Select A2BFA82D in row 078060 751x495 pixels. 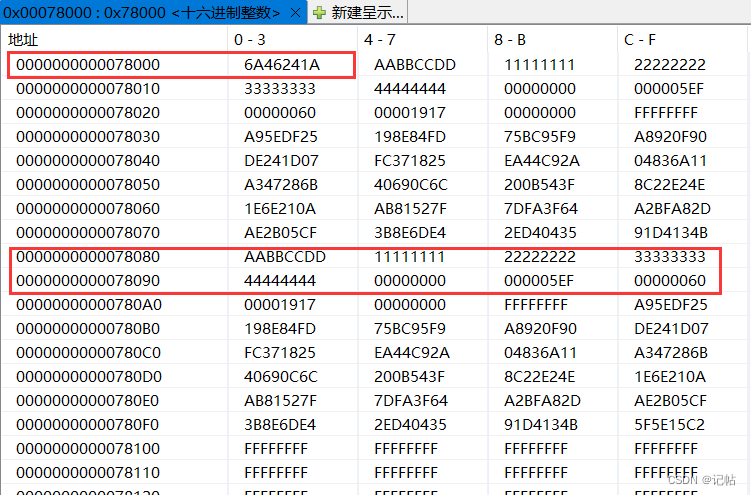click(672, 209)
